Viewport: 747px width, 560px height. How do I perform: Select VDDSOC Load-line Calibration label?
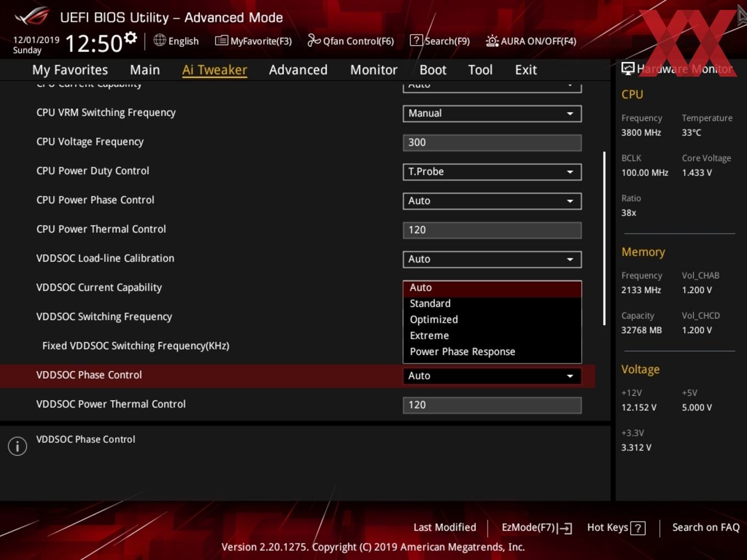(105, 258)
